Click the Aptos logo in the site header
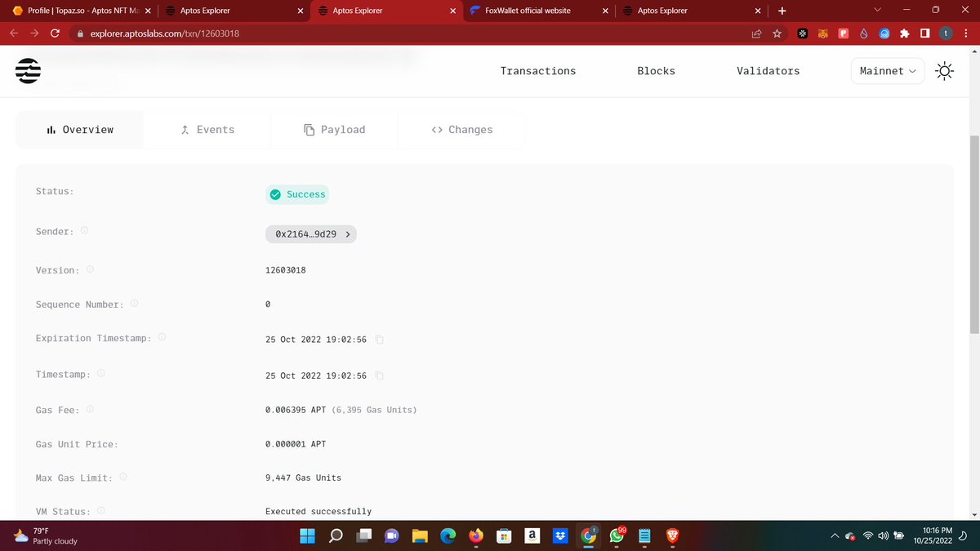This screenshot has width=980, height=551. coord(28,71)
